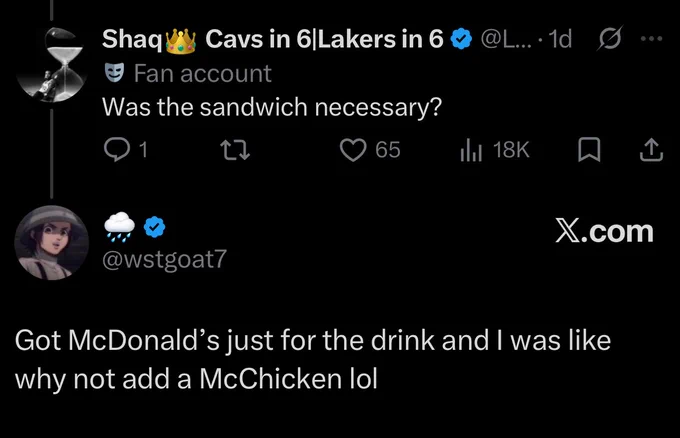Click the 1d timestamp
The width and height of the screenshot is (680, 438).
point(560,39)
